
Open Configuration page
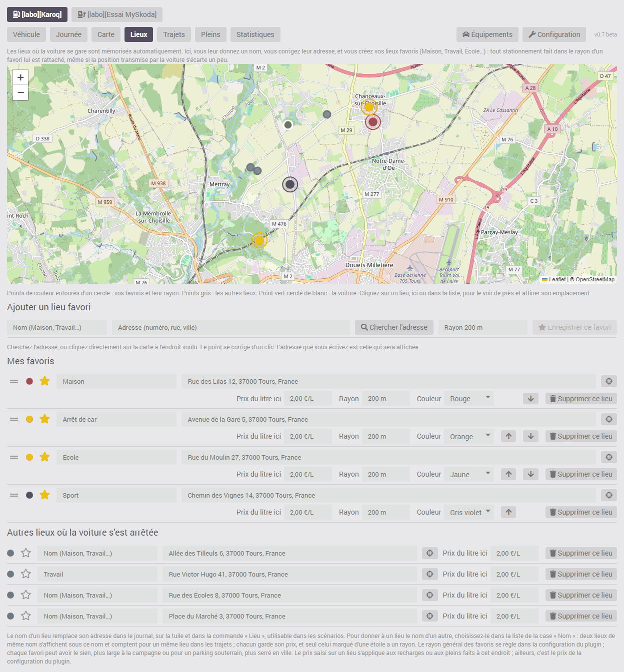(554, 34)
